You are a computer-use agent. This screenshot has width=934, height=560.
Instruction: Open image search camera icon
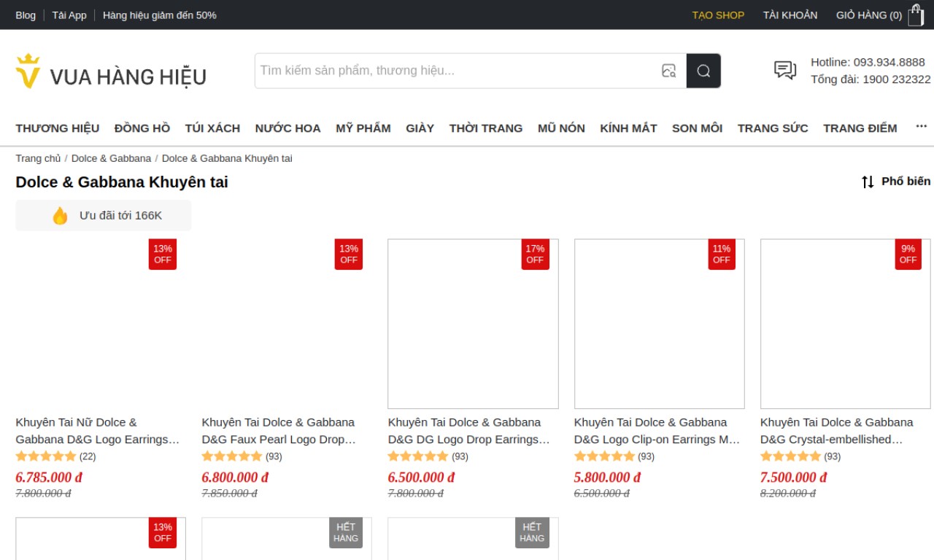(668, 71)
